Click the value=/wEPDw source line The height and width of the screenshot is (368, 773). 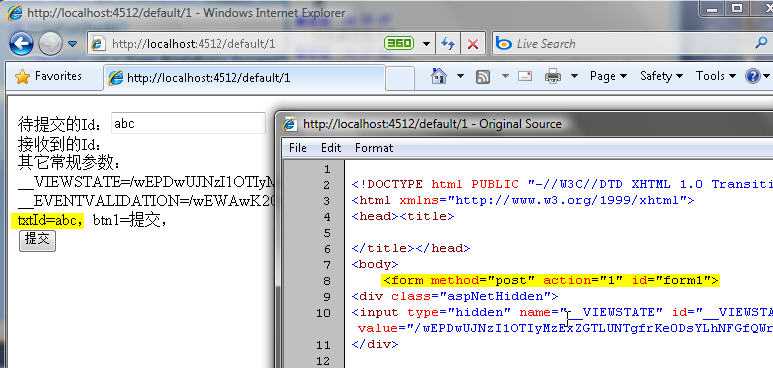(x=565, y=328)
